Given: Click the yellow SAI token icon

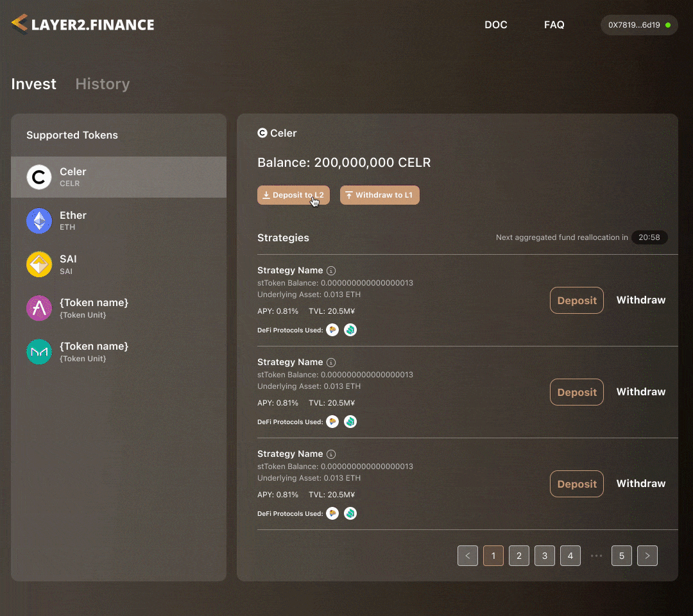Looking at the screenshot, I should [x=39, y=264].
